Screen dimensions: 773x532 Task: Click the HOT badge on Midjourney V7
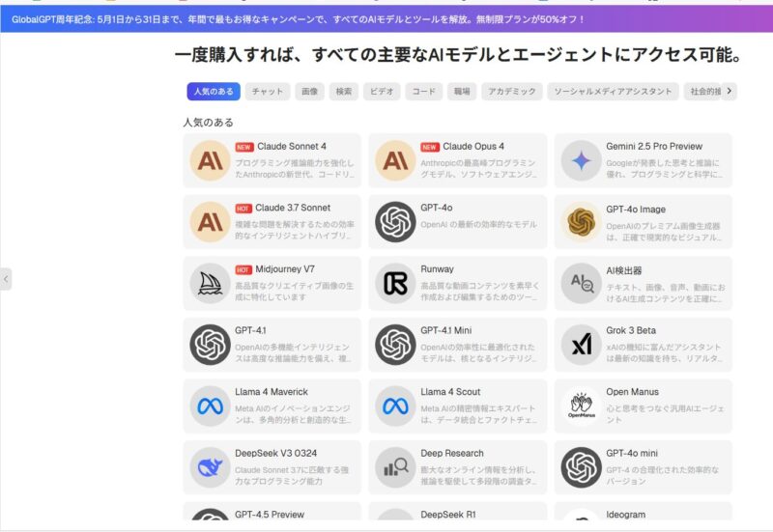243,270
